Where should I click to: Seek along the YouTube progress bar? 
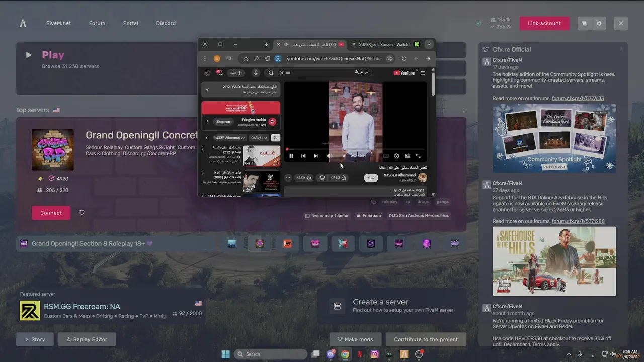[x=355, y=149]
